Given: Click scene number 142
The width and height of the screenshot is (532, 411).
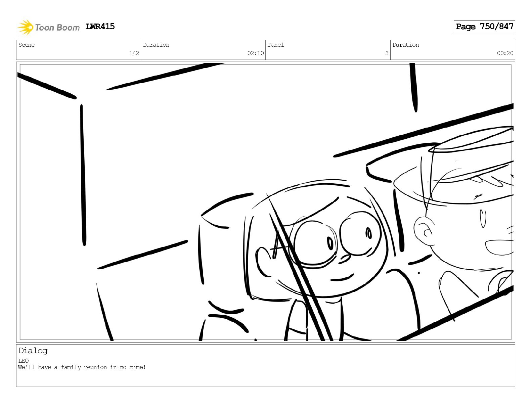Looking at the screenshot, I should 134,53.
